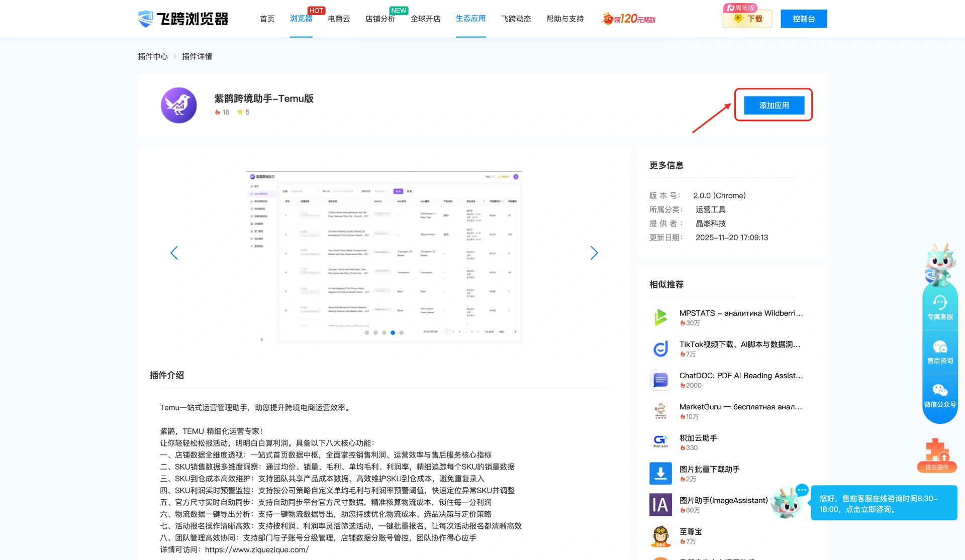Click the 售前客服在线咨询 chat bubble
Viewport: 965px width, 560px height.
(x=884, y=503)
